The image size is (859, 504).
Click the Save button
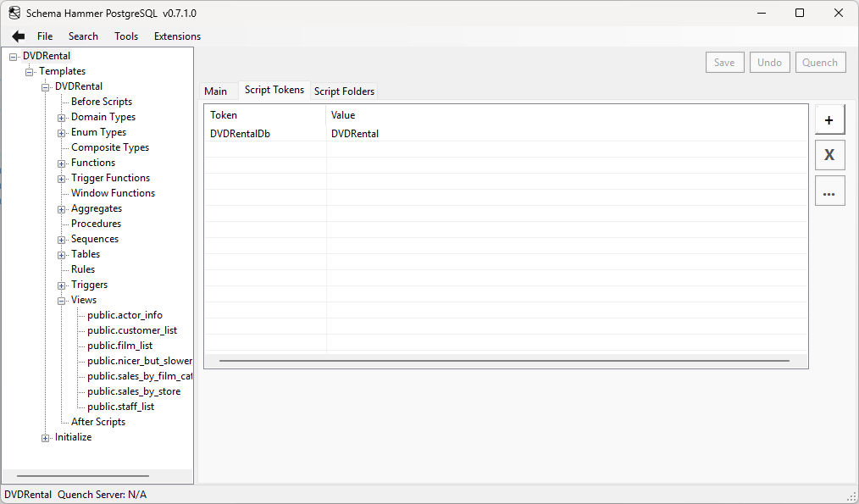coord(724,62)
